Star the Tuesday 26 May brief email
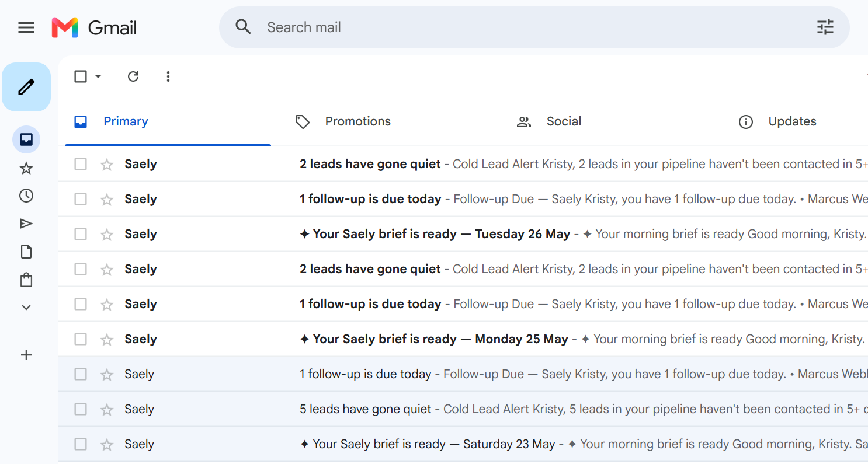Viewport: 868px width, 464px height. point(107,234)
